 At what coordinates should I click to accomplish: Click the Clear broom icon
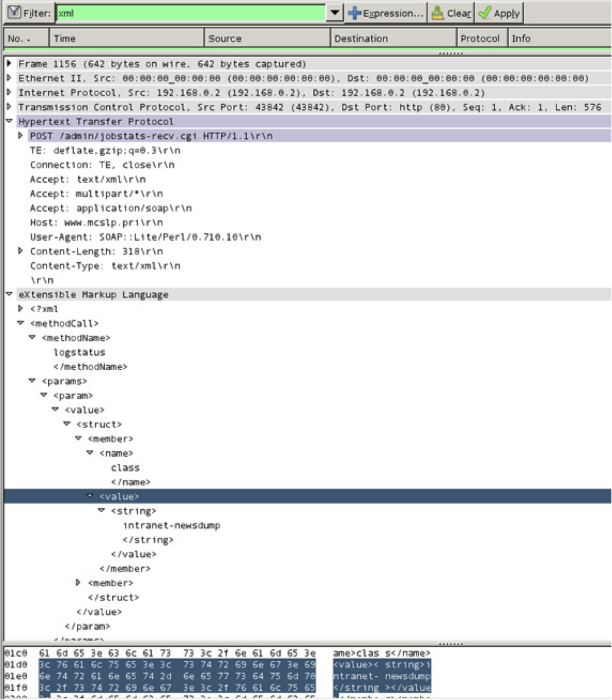click(x=437, y=12)
